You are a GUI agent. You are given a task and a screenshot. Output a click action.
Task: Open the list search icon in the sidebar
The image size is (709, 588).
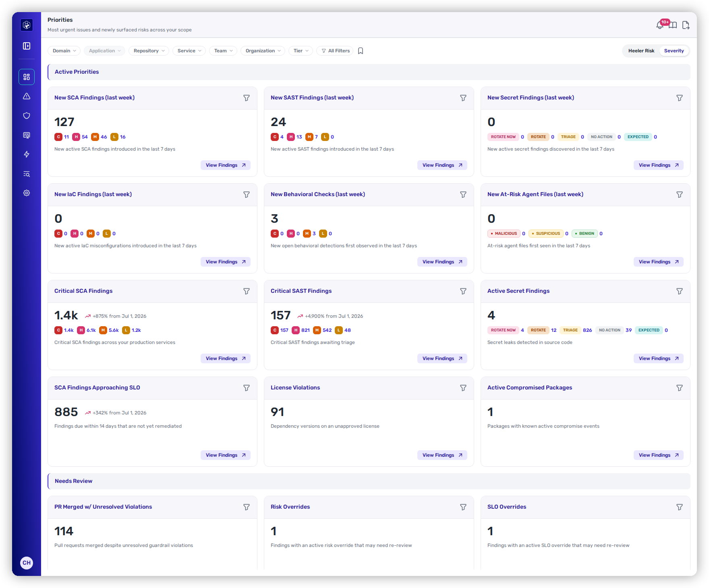(x=27, y=174)
